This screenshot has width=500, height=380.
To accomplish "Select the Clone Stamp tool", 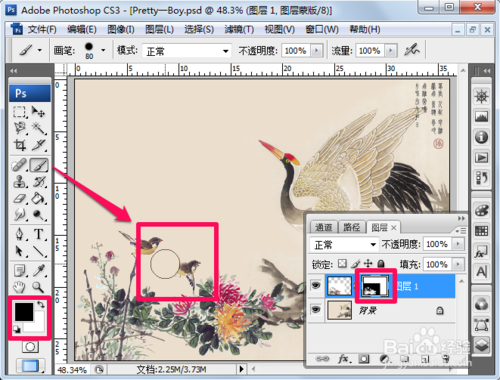I will [20, 182].
